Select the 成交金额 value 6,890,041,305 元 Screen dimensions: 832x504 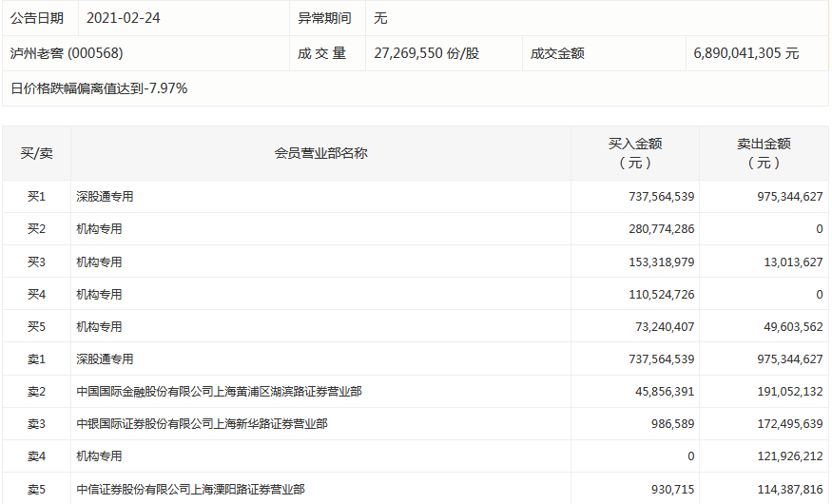pos(746,53)
